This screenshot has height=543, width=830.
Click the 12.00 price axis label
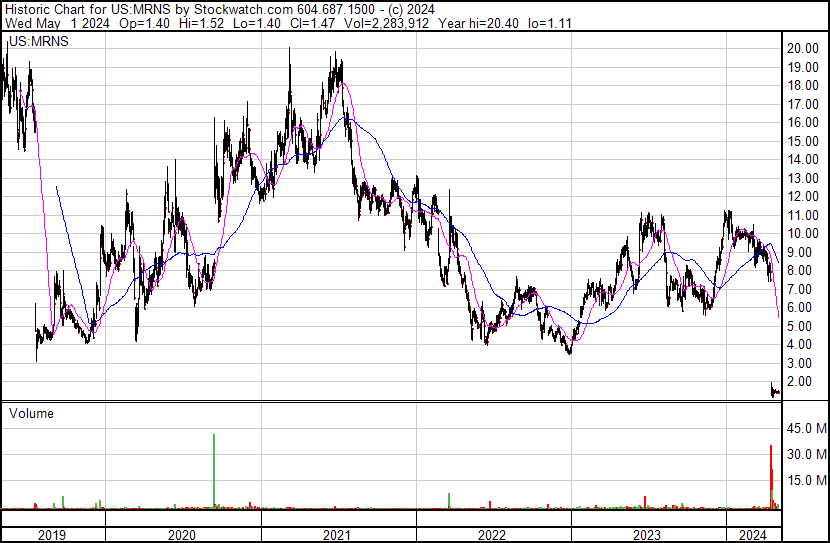[803, 196]
